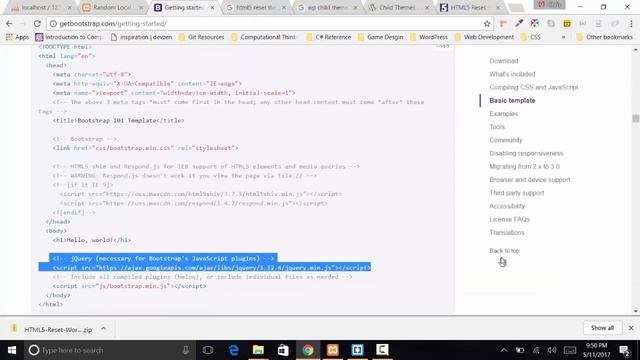The width and height of the screenshot is (640, 360).
Task: Go to Translations section
Action: point(507,233)
